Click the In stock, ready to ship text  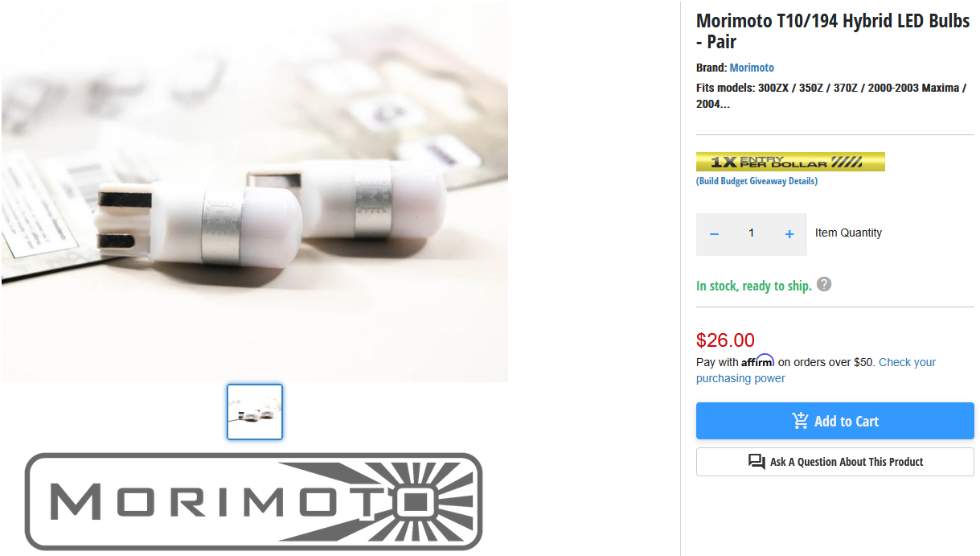point(754,286)
